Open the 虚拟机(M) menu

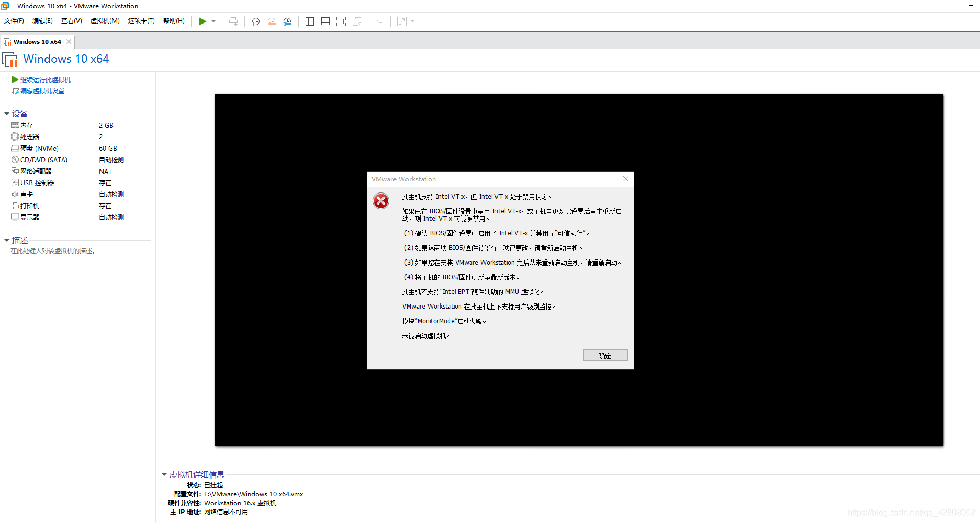point(105,21)
